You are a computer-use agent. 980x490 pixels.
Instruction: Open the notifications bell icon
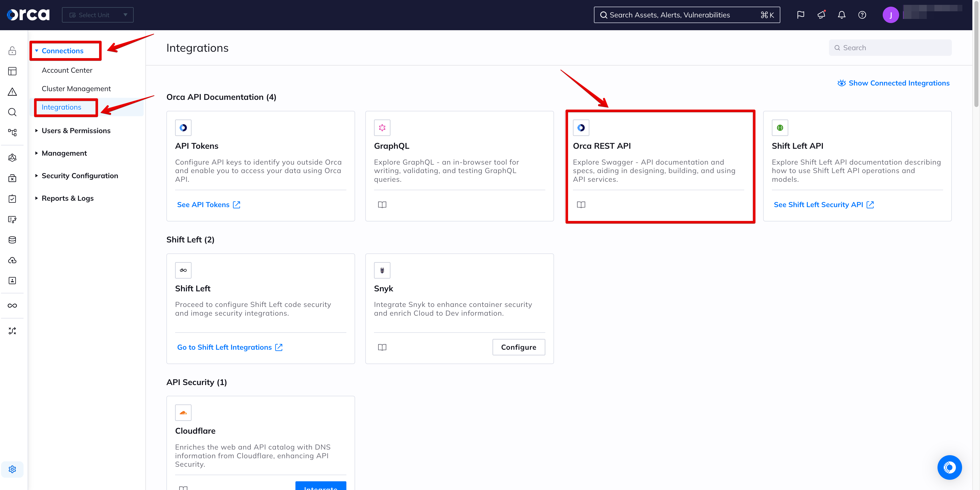click(x=841, y=15)
